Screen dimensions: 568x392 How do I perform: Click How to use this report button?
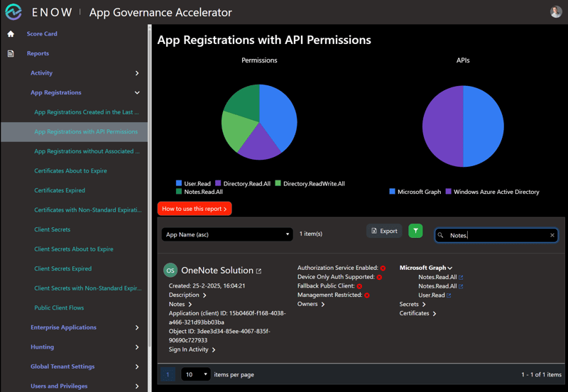coord(195,209)
